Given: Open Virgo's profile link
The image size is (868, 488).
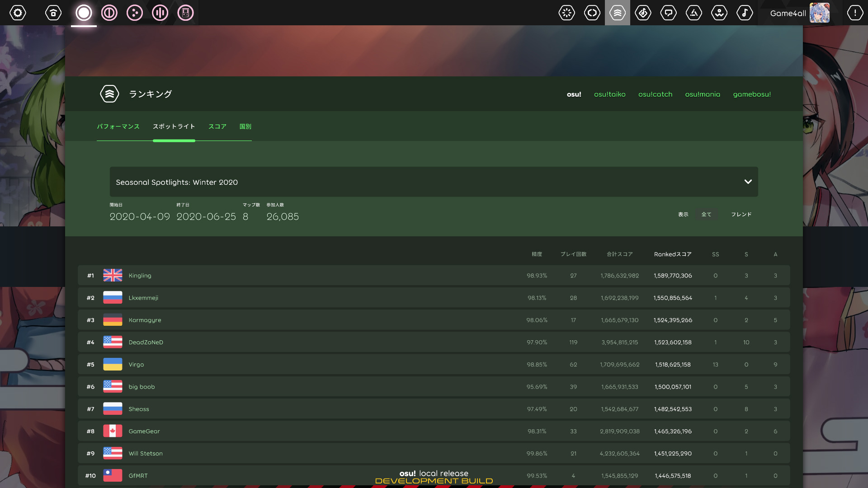Looking at the screenshot, I should 136,364.
